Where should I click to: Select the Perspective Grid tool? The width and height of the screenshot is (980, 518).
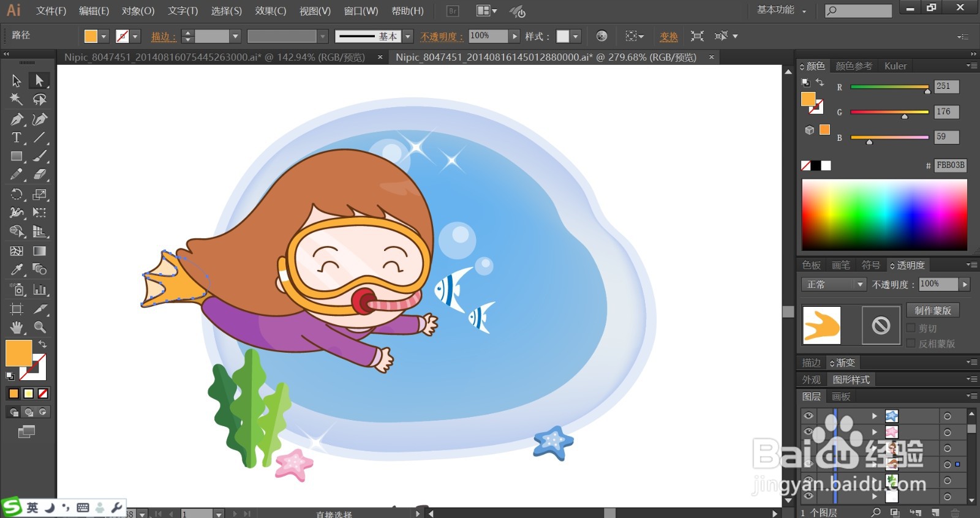coord(39,231)
